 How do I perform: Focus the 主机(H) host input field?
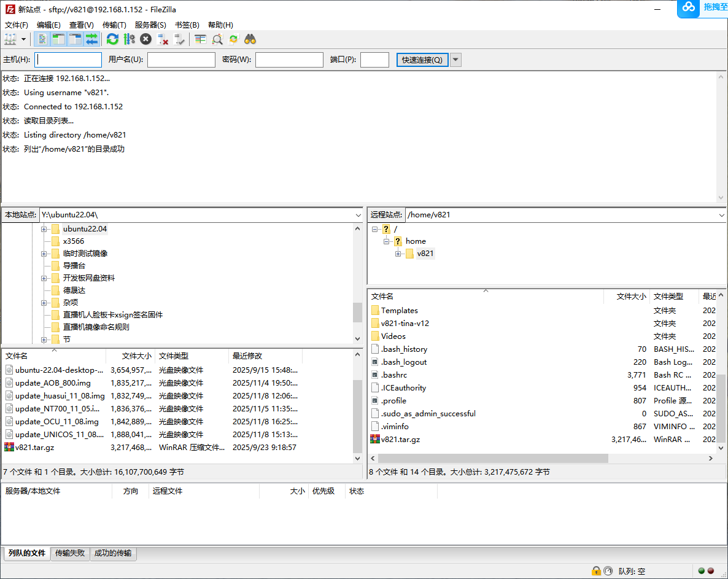(x=68, y=60)
